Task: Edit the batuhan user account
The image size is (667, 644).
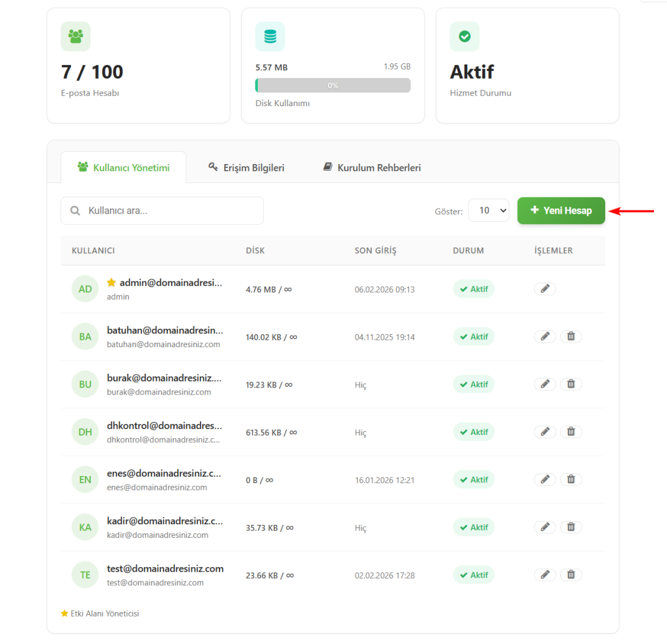Action: click(545, 337)
